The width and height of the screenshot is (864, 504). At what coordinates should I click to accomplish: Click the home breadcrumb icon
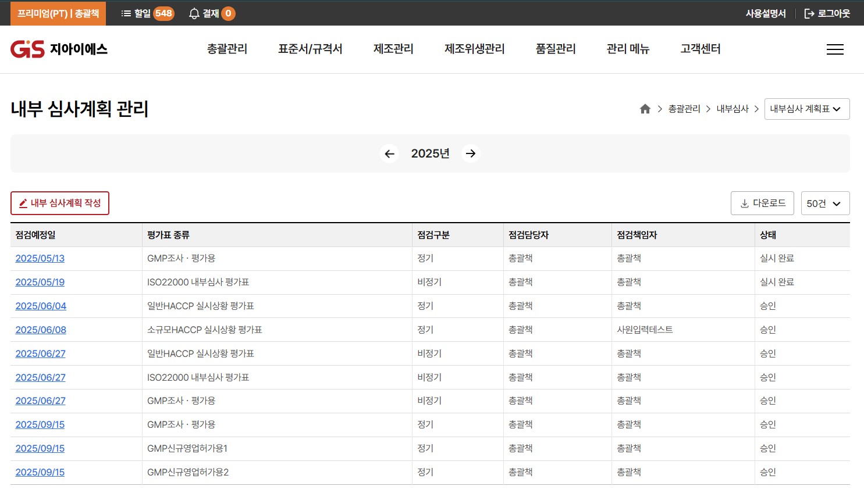click(x=645, y=109)
